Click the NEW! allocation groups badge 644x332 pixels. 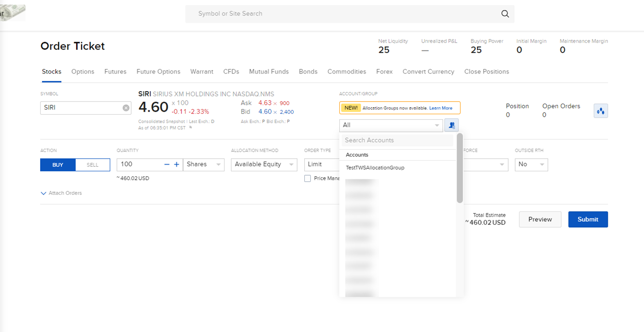(x=350, y=108)
